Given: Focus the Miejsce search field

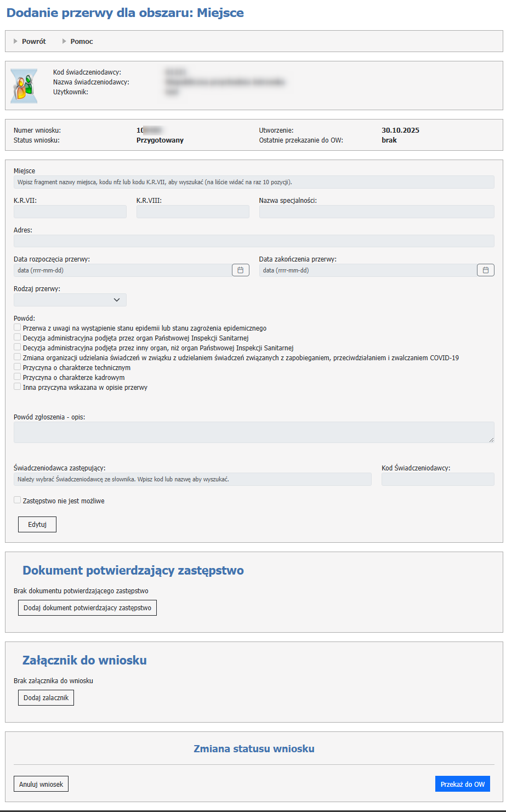Looking at the screenshot, I should point(254,182).
